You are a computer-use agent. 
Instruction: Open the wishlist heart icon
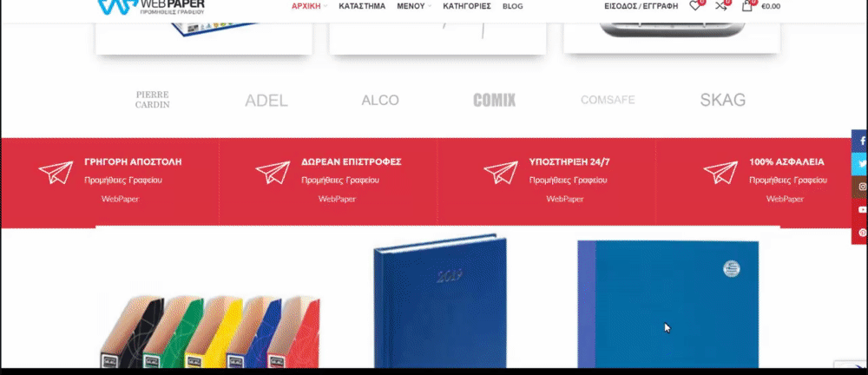(694, 5)
